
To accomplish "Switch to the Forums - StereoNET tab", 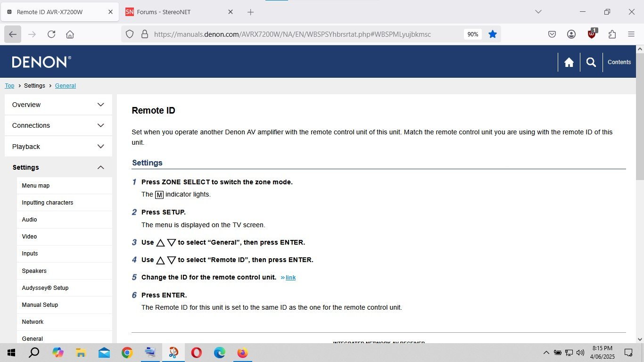I will coord(179,12).
